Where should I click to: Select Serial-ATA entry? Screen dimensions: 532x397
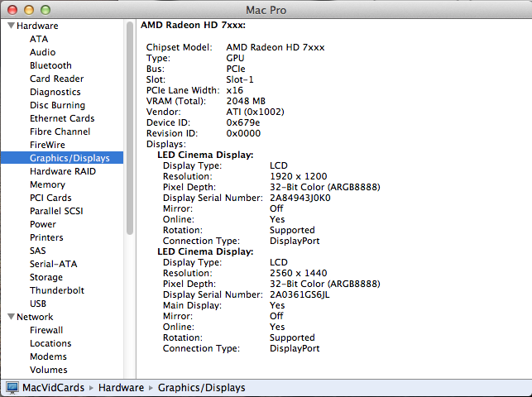coord(53,264)
